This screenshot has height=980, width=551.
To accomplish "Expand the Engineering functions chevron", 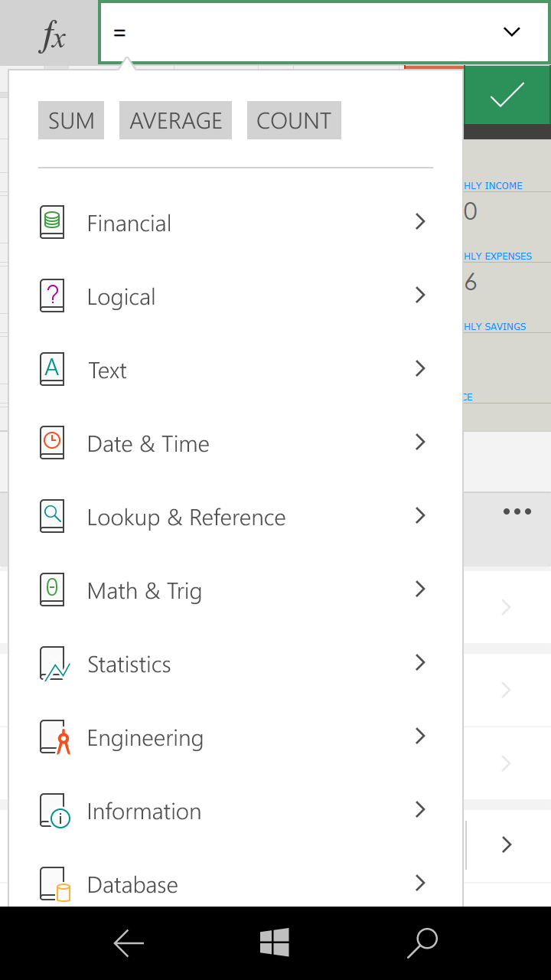I will (x=419, y=737).
